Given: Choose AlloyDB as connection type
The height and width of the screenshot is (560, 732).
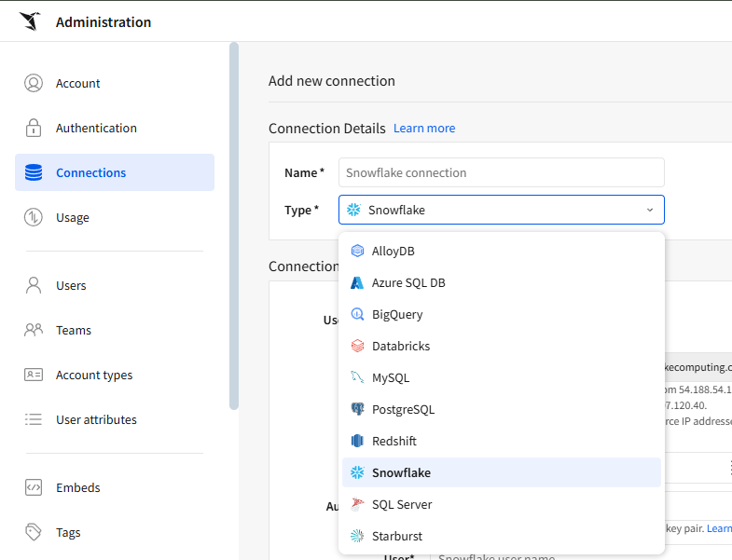Looking at the screenshot, I should (x=502, y=251).
